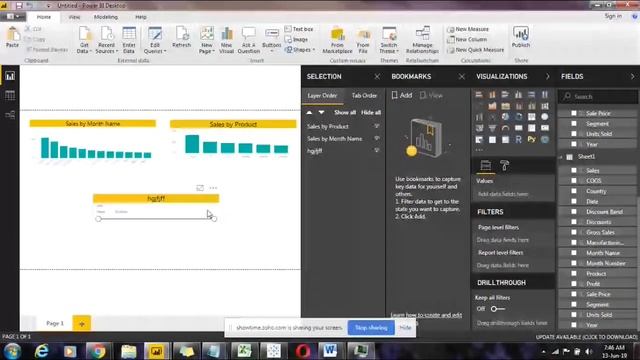Screen dimensions: 640x360
Task: Check the Gross Sales field checkbox
Action: (574, 232)
